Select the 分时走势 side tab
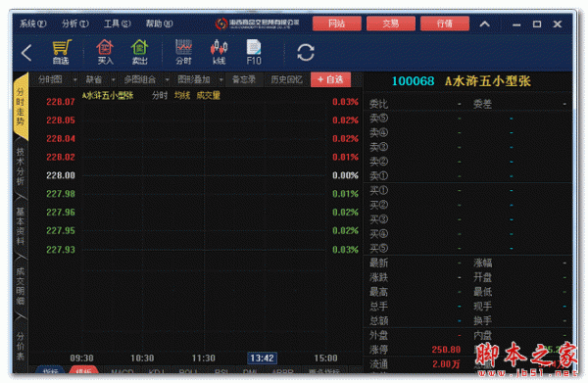 click(x=21, y=107)
